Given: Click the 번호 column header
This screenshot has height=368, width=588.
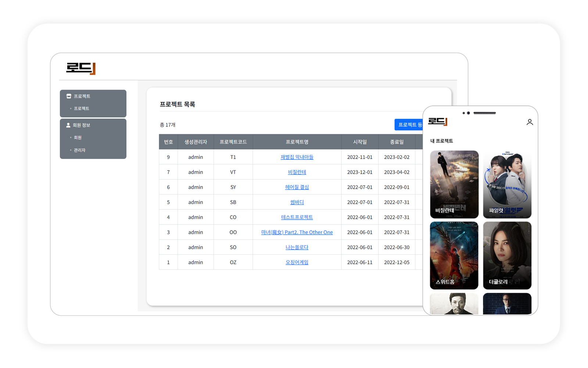Looking at the screenshot, I should point(168,142).
